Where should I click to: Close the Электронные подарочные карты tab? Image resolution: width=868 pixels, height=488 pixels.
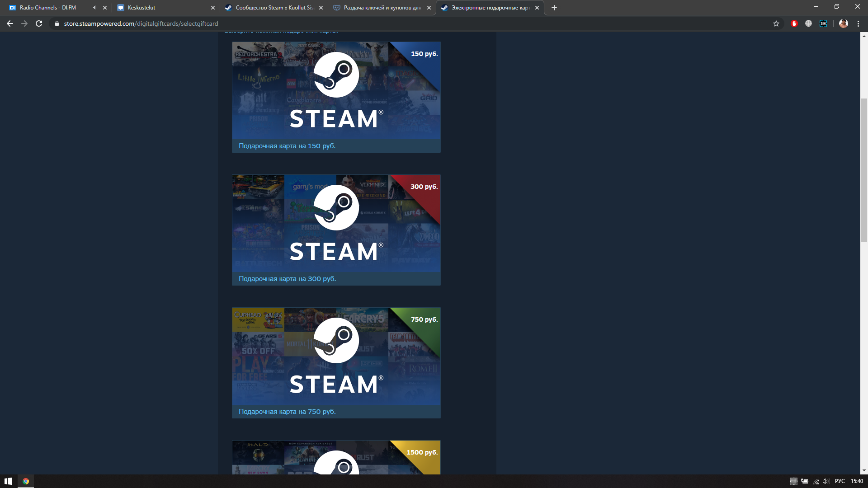pos(537,8)
